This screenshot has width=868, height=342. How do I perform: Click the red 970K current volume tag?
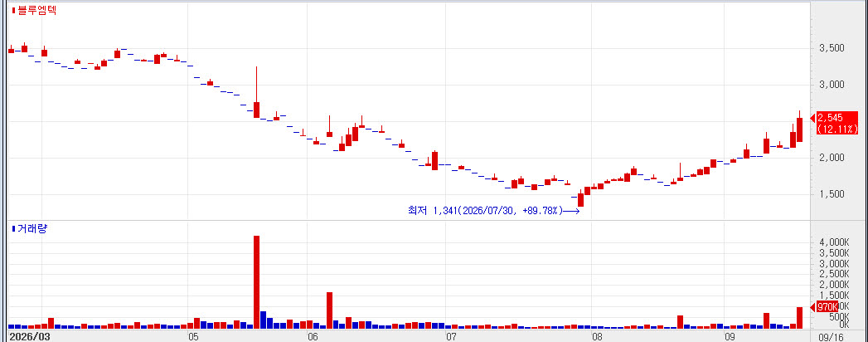(x=827, y=306)
